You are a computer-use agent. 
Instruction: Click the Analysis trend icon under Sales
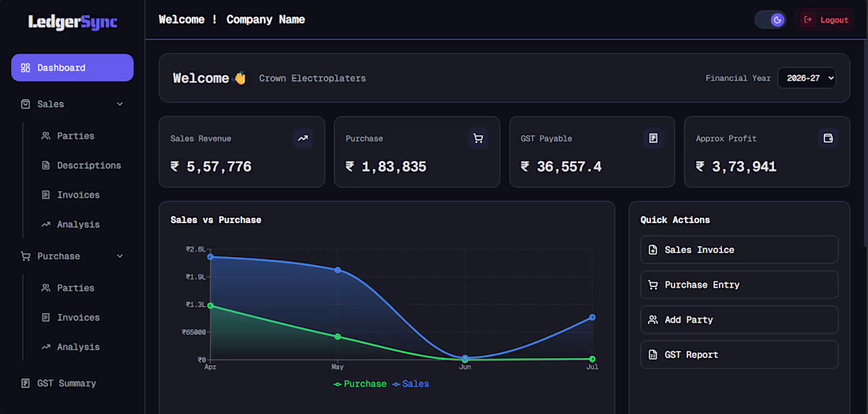(x=46, y=225)
